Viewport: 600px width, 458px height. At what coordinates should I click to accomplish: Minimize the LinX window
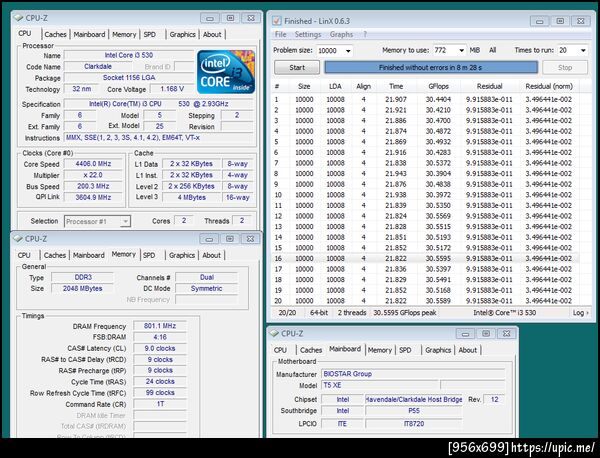(540, 21)
